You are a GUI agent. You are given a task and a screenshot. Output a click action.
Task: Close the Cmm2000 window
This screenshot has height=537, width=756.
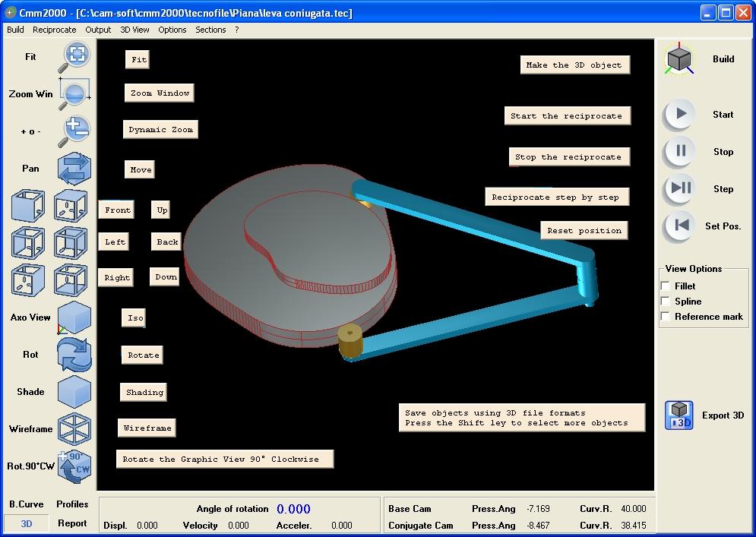[744, 13]
